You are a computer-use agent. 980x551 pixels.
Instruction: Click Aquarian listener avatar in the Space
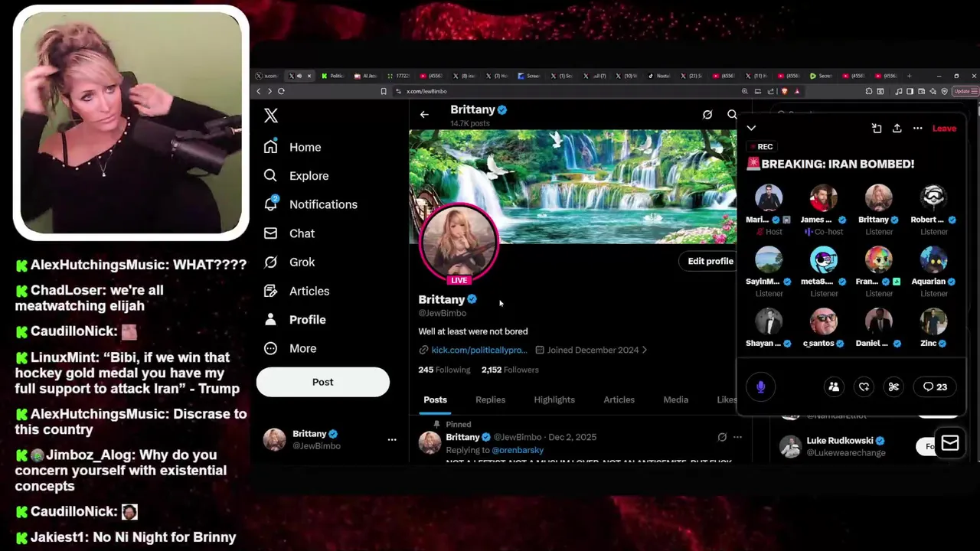pos(933,259)
